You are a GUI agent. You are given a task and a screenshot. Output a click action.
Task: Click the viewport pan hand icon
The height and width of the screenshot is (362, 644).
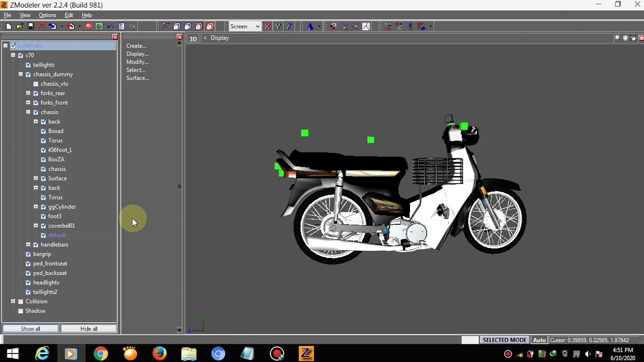click(x=625, y=38)
